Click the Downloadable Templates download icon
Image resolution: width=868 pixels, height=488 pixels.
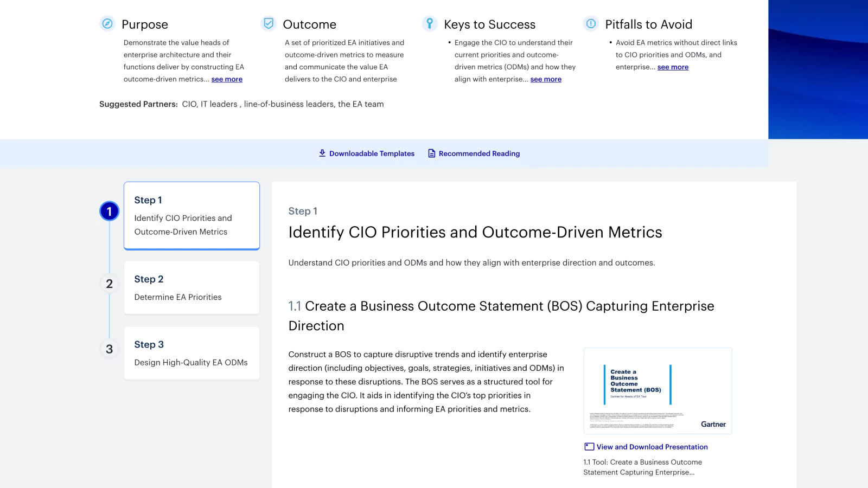pyautogui.click(x=322, y=153)
